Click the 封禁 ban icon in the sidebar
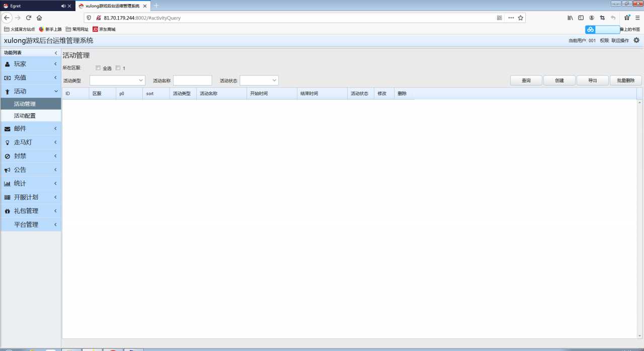Viewport: 644px width, 351px height. pyautogui.click(x=7, y=156)
